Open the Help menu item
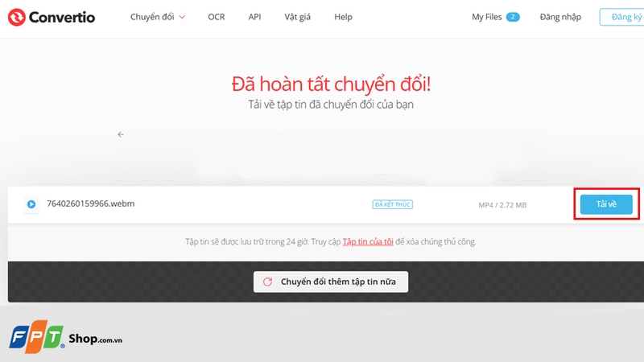The height and width of the screenshot is (362, 644). click(x=343, y=17)
